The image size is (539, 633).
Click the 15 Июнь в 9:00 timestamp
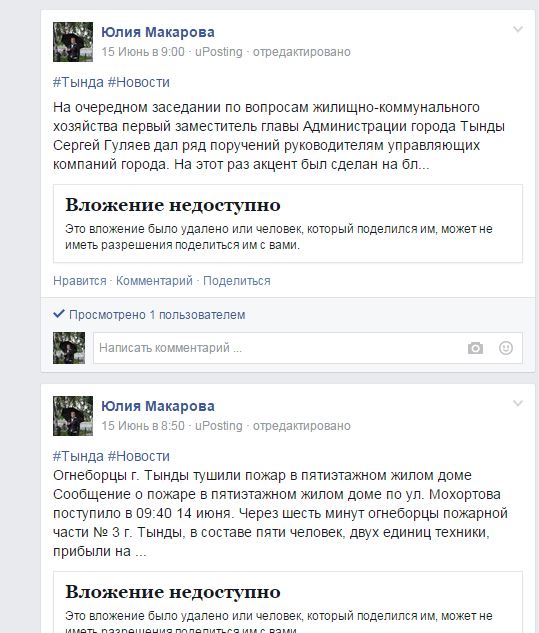(143, 52)
